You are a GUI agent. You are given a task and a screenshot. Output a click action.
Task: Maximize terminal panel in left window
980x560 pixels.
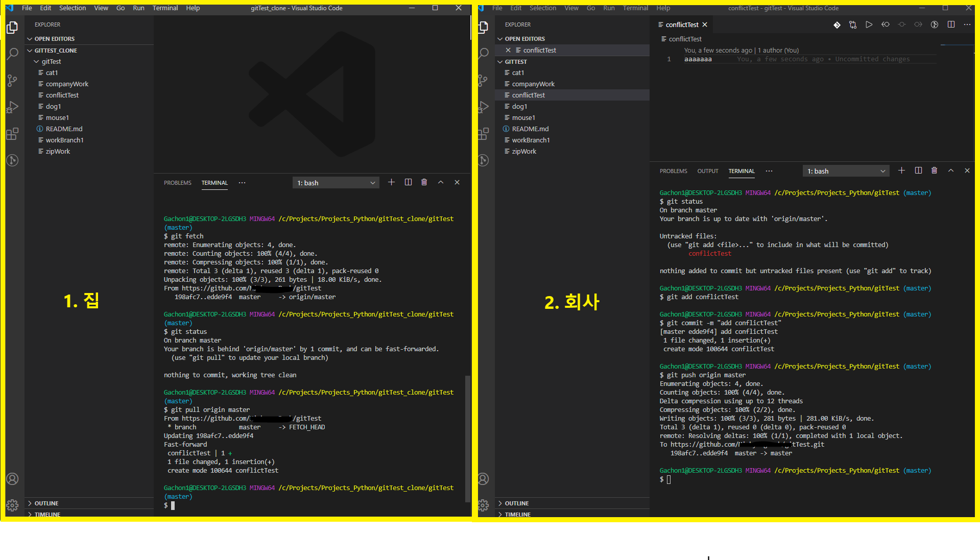point(441,182)
